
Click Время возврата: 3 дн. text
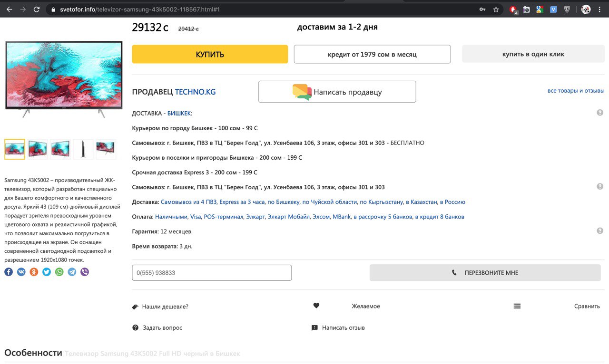(x=162, y=246)
